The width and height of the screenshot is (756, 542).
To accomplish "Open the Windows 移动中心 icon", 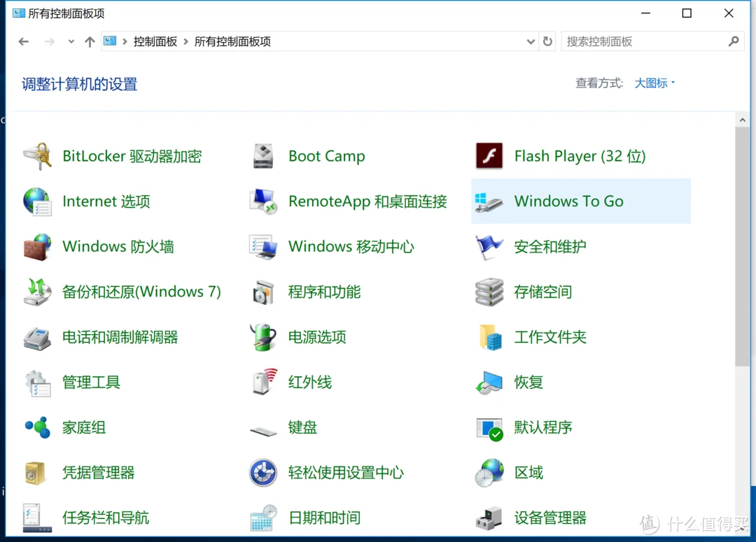I will click(263, 247).
